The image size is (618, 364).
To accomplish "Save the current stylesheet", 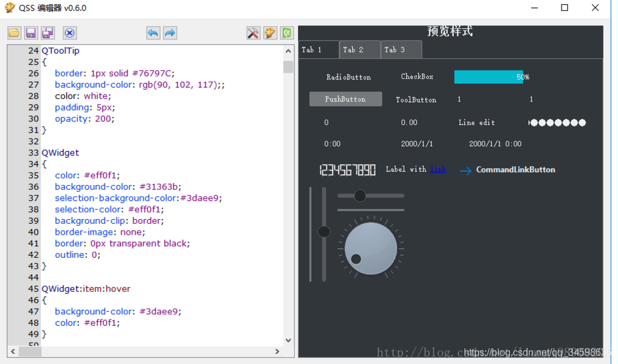I will pos(30,33).
